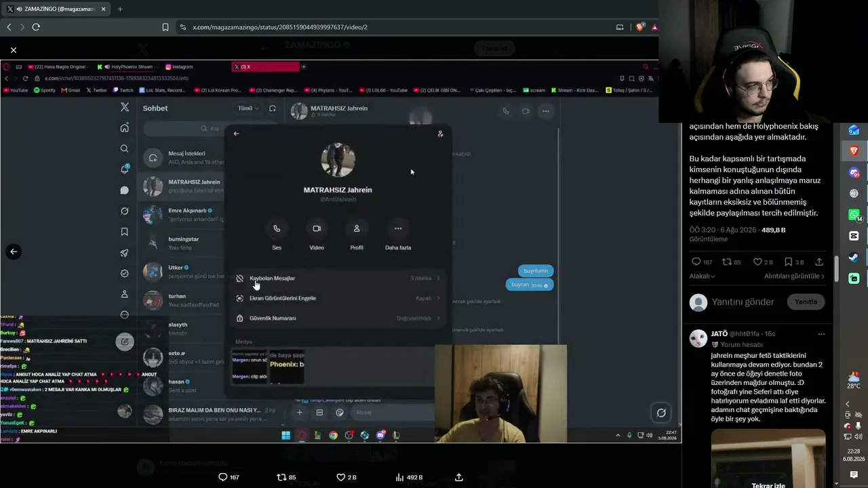Expand the hidden system tray icons
The width and height of the screenshot is (868, 488).
(848, 404)
